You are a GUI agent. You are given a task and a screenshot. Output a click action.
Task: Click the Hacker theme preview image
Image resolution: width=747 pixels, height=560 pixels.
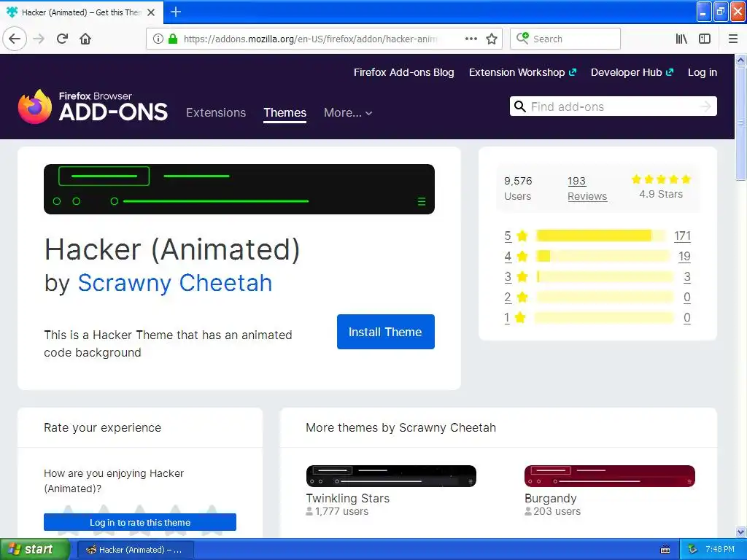point(239,189)
